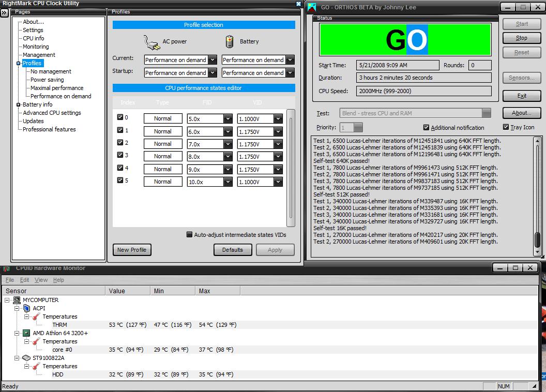Open VID dropdown for index 0
This screenshot has width=546, height=392.
(x=278, y=119)
